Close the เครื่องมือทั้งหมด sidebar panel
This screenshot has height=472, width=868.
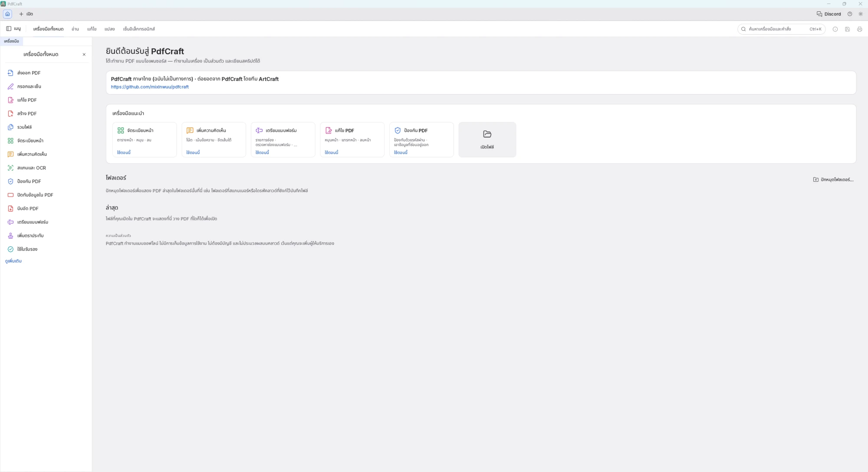click(x=84, y=55)
